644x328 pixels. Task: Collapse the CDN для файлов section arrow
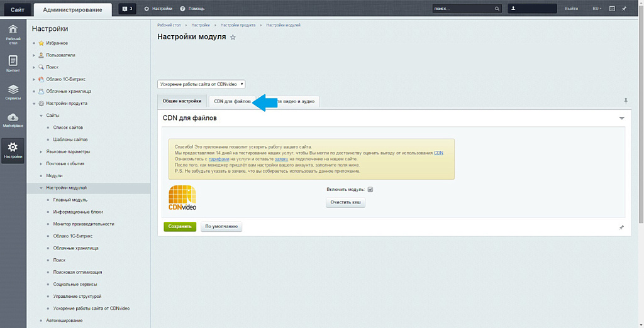click(621, 118)
